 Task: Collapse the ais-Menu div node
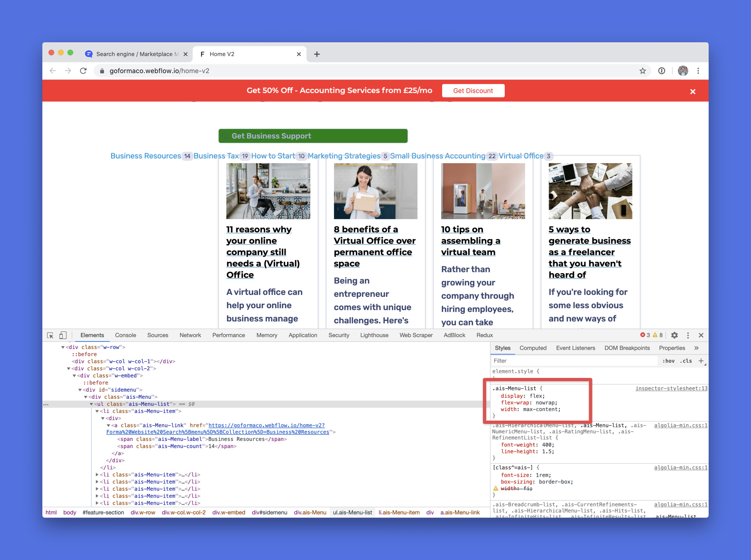[85, 397]
